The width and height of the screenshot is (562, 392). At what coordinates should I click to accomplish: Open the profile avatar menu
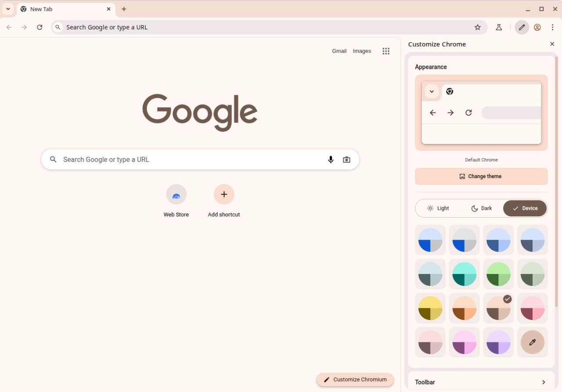point(537,27)
